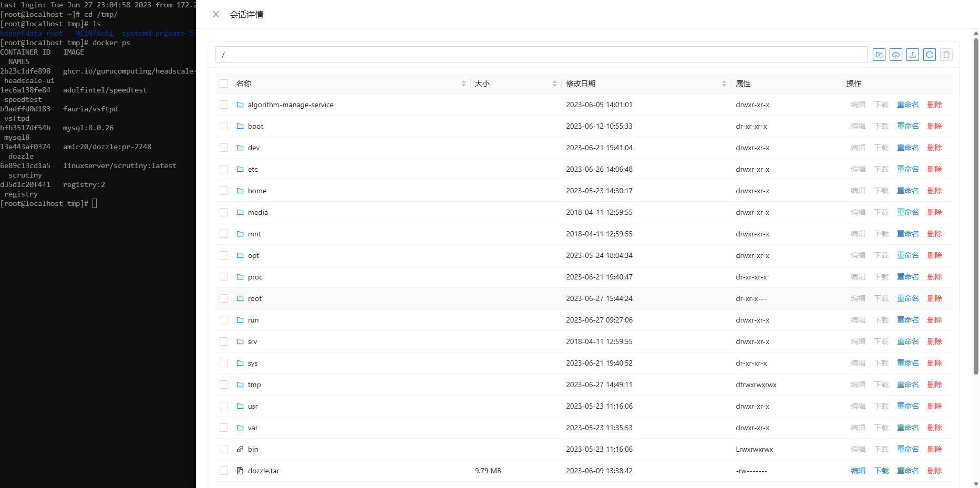Toggle the select-all checkbox in header

(x=224, y=84)
